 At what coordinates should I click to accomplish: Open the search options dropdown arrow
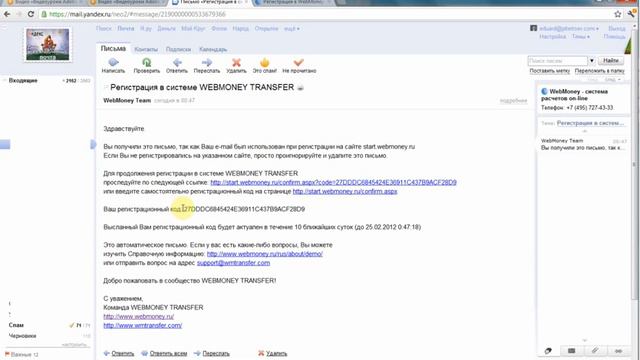pyautogui.click(x=591, y=61)
